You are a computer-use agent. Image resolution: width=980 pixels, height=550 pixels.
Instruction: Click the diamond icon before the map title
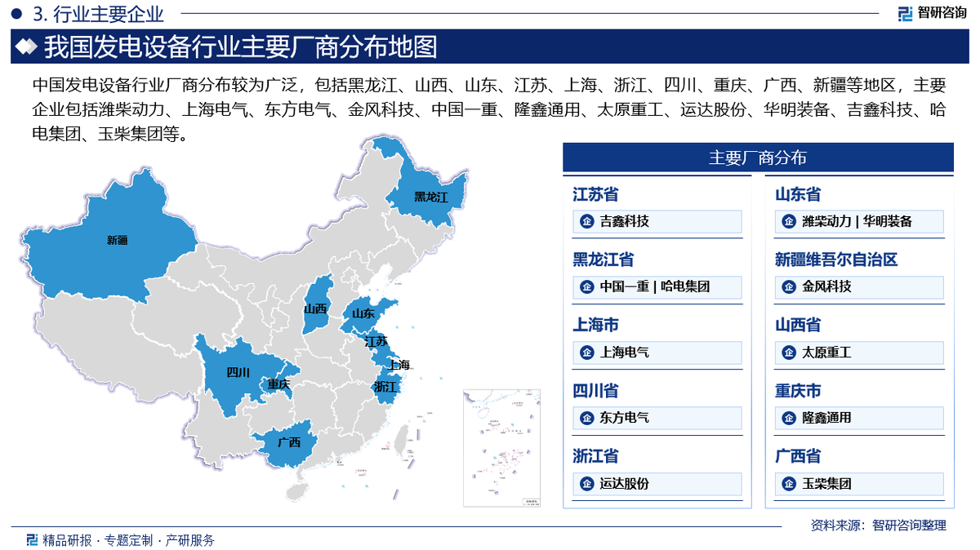26,47
